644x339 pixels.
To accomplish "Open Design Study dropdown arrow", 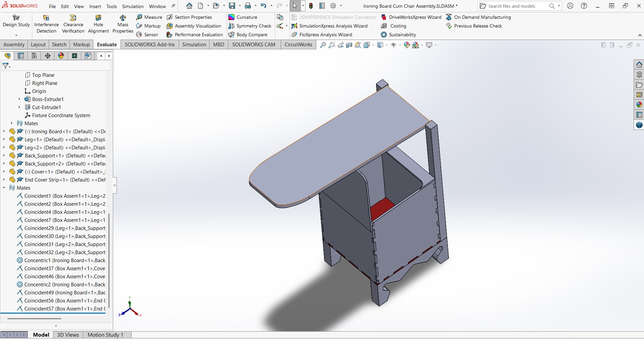I will click(x=16, y=35).
